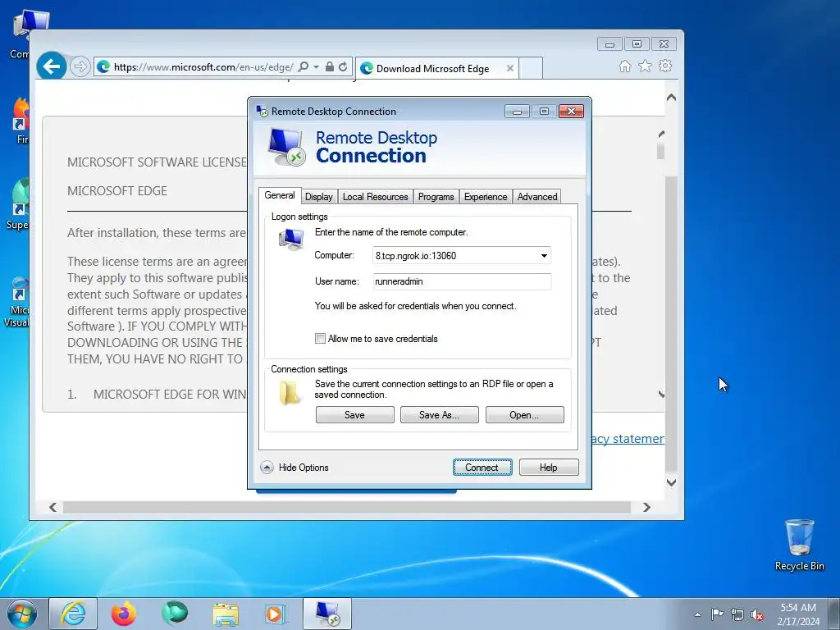Screen dimensions: 840x630
Task: Click the MICROSOFT EDGE heading text
Action: point(117,190)
